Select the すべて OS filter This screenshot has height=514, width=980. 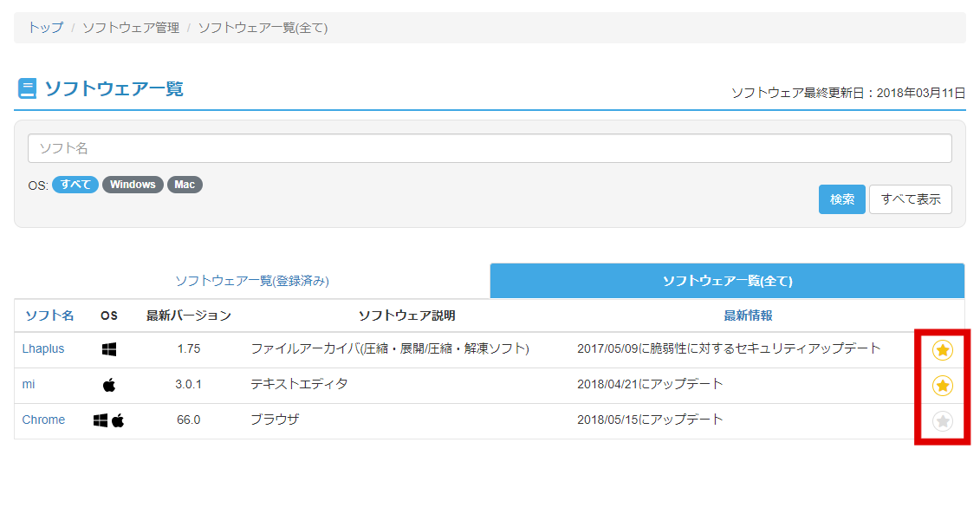75,185
